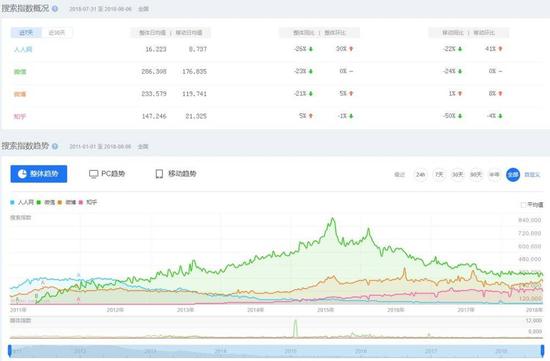Open 全国 region selector in trend header
The height and width of the screenshot is (361, 550).
143,147
